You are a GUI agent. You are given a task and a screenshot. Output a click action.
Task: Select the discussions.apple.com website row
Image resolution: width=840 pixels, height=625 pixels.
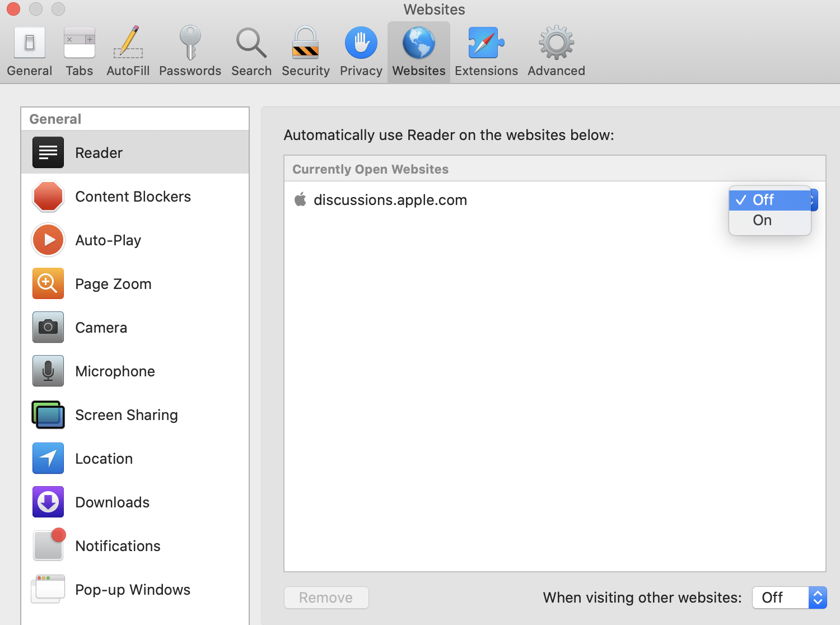pos(390,200)
